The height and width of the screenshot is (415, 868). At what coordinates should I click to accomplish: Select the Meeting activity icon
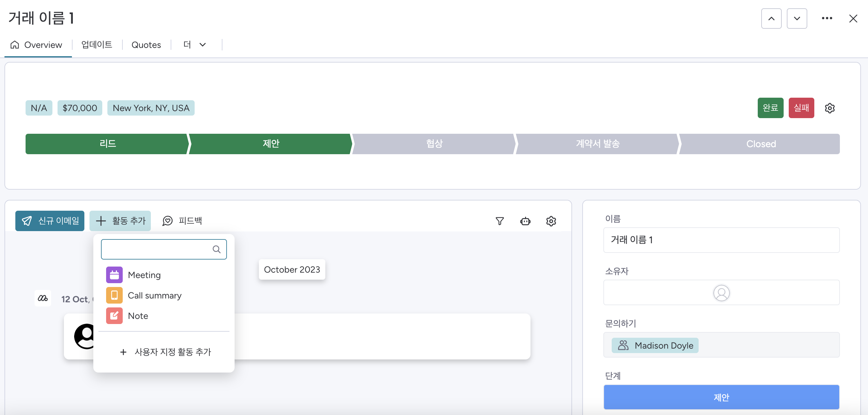click(114, 275)
